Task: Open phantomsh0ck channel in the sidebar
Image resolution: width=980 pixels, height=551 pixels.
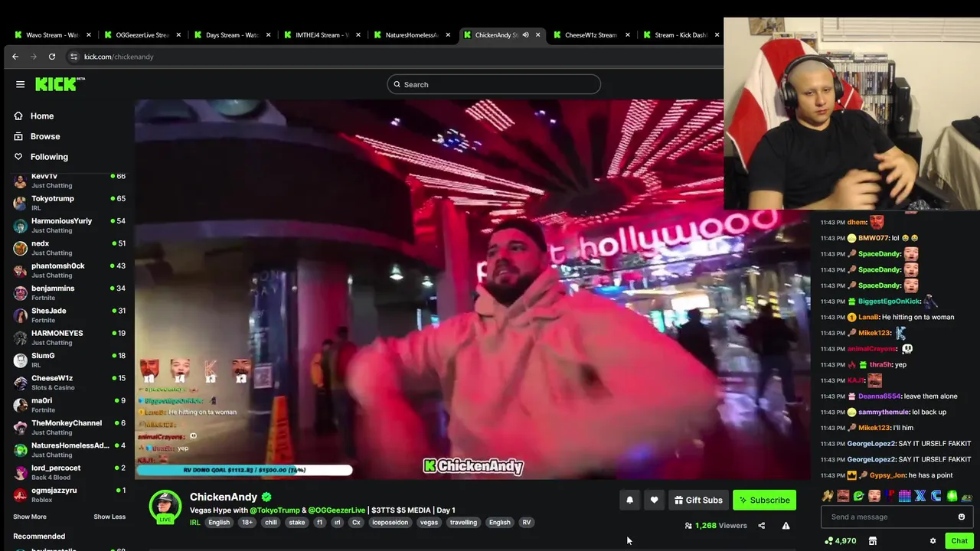Action: point(69,270)
